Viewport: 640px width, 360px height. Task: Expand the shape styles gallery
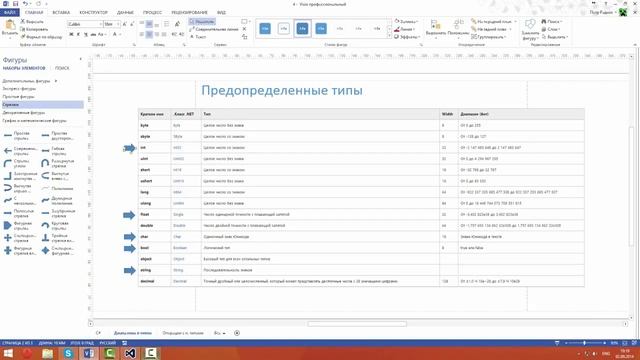click(389, 36)
